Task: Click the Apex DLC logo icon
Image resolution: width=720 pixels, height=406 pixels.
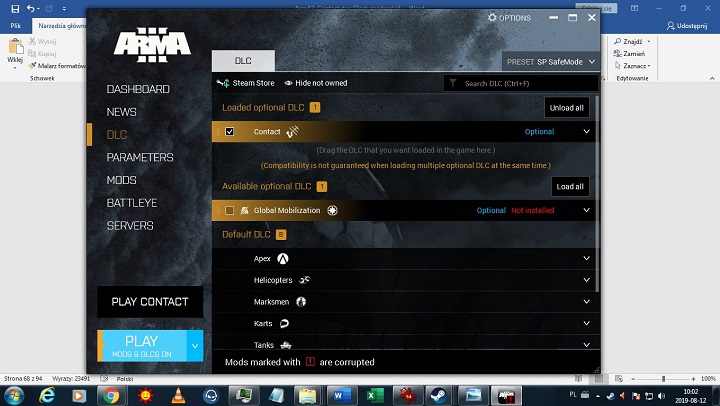Action: click(283, 258)
